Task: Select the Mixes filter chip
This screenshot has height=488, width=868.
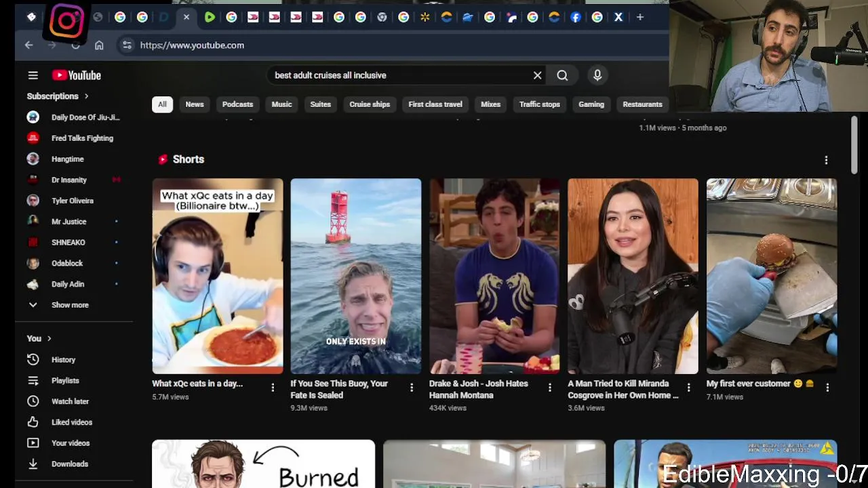Action: [x=490, y=104]
